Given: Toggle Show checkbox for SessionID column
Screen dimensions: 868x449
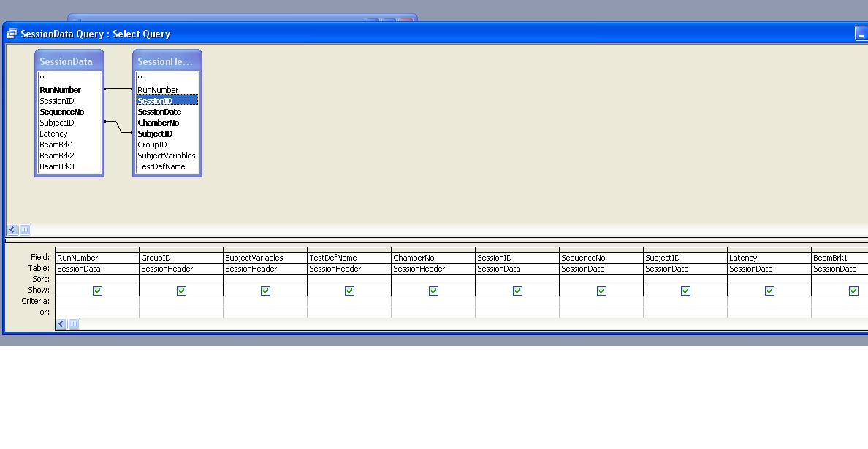Looking at the screenshot, I should (517, 291).
